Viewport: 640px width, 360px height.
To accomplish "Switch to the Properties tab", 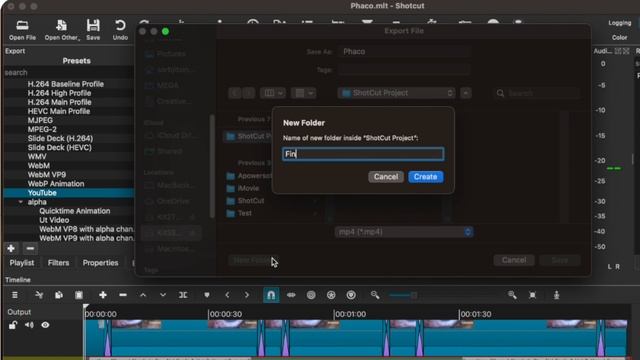I will [x=100, y=263].
